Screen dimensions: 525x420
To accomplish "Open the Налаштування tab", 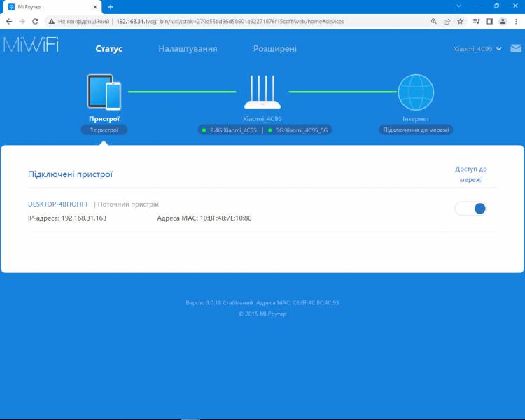I will (x=188, y=49).
